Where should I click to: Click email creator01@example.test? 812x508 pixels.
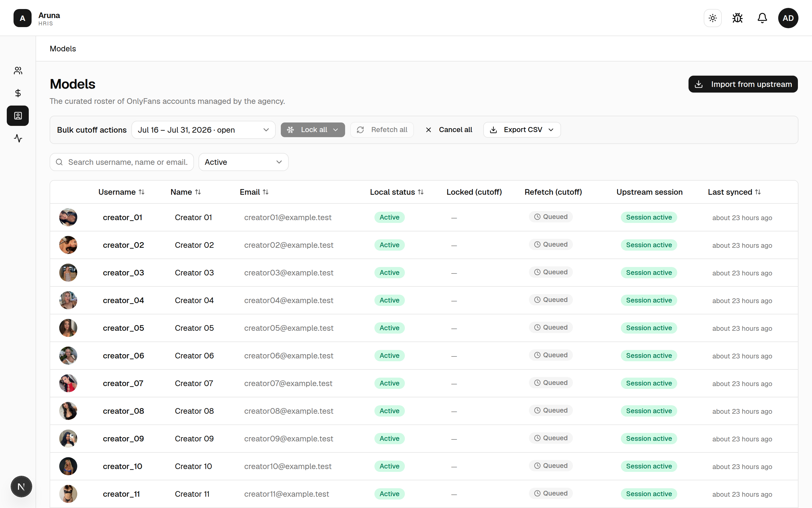tap(288, 217)
